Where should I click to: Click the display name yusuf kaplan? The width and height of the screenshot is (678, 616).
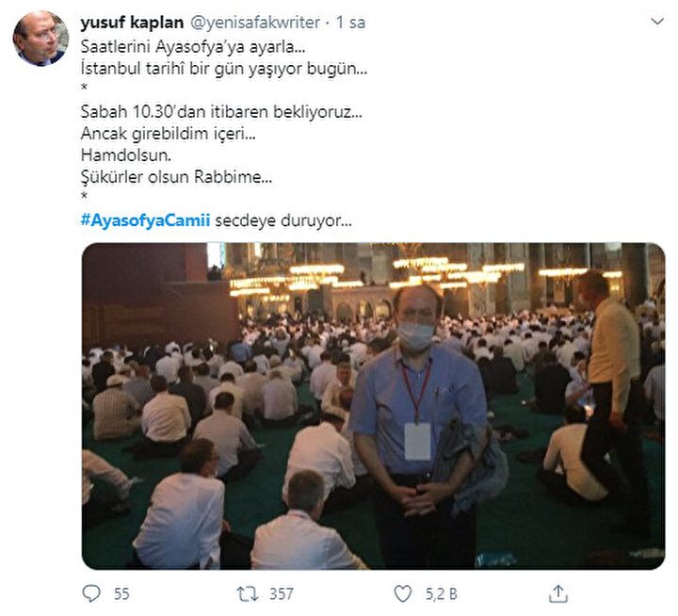132,23
